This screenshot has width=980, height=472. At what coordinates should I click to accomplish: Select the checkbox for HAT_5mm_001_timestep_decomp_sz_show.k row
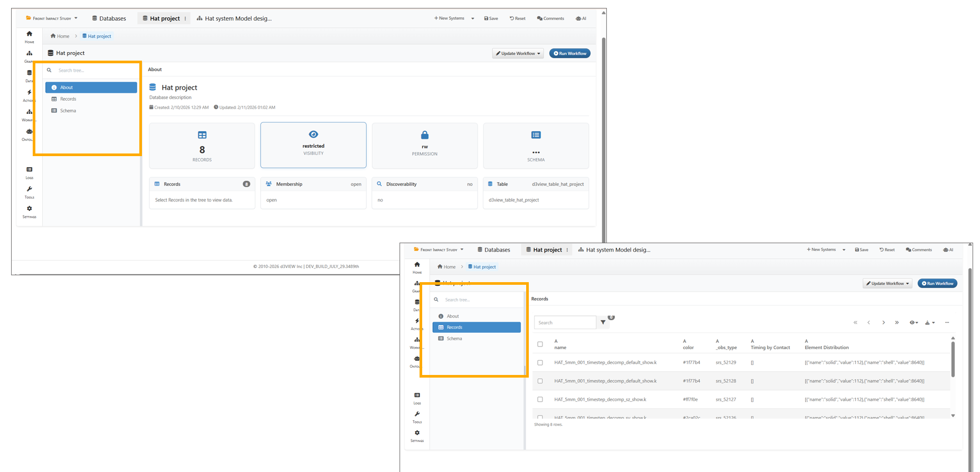pos(540,400)
